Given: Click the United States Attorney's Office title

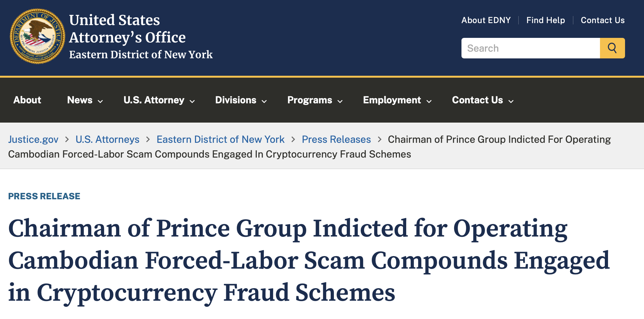Looking at the screenshot, I should [x=127, y=29].
